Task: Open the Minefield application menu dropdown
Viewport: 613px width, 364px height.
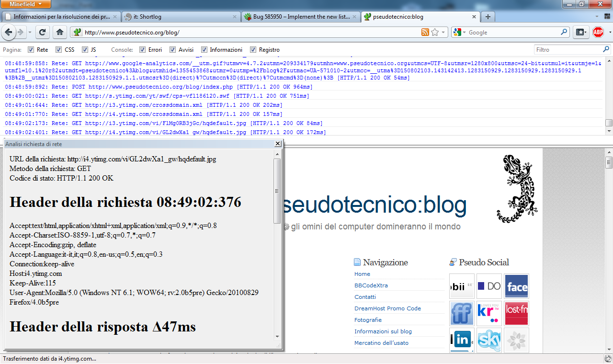Action: click(26, 4)
